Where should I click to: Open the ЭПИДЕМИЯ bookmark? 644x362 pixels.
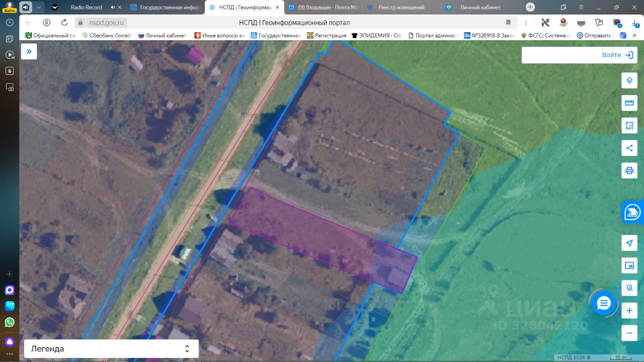(377, 35)
